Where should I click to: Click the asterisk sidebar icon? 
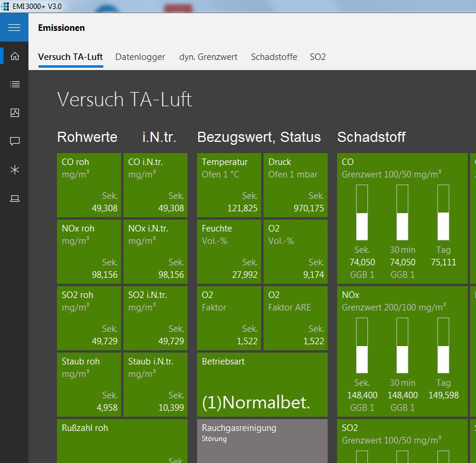point(15,170)
